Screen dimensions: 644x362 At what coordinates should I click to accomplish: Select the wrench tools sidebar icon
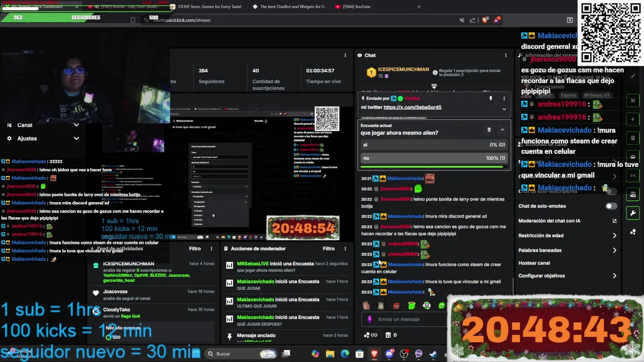pos(633,213)
